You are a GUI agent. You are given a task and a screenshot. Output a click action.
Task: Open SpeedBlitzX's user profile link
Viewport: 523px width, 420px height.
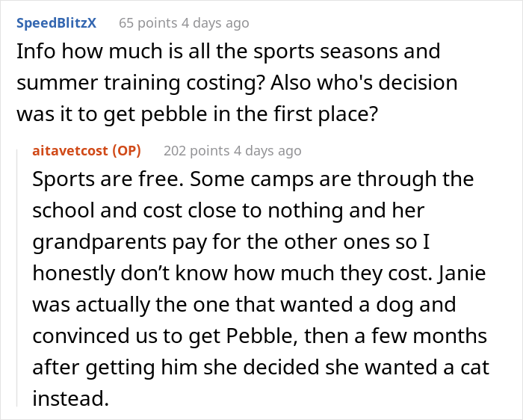click(x=56, y=23)
